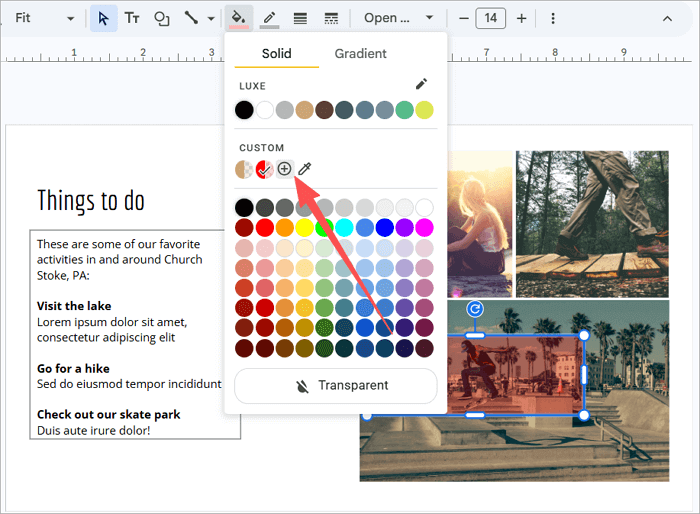Image resolution: width=700 pixels, height=514 pixels.
Task: Pick purple in the standard palette
Action: pos(404,228)
